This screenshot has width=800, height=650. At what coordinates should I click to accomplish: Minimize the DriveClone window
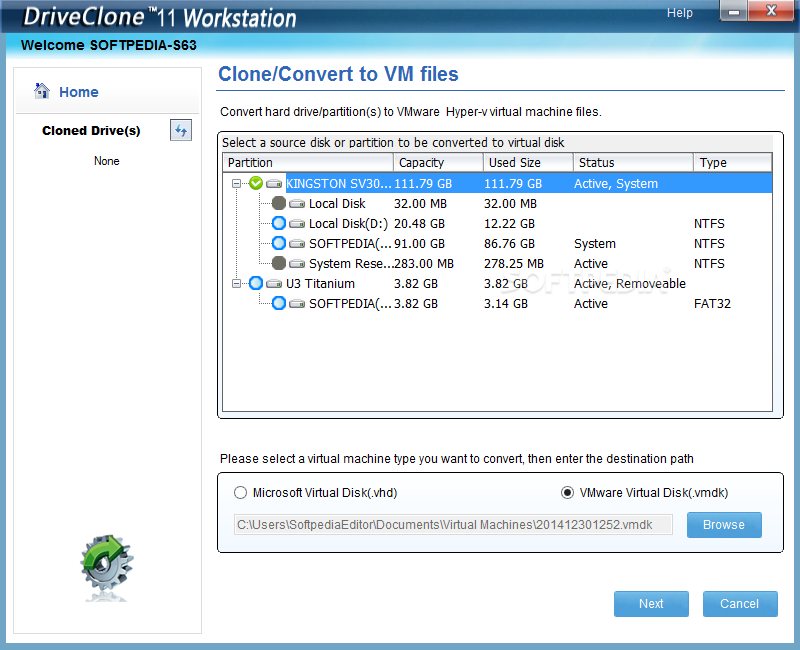click(x=734, y=11)
